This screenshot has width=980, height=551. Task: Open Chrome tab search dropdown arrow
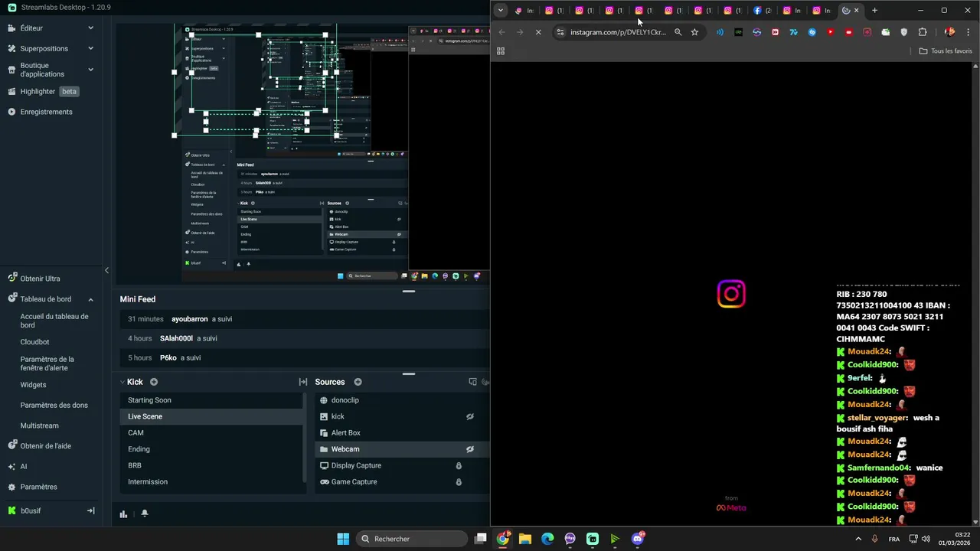point(501,11)
